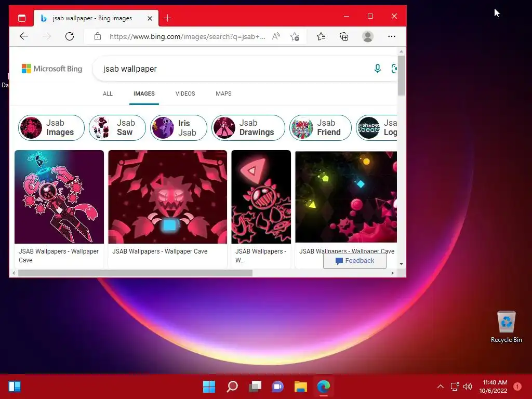Open first JSAB character wallpaper thumbnail

[x=59, y=197]
